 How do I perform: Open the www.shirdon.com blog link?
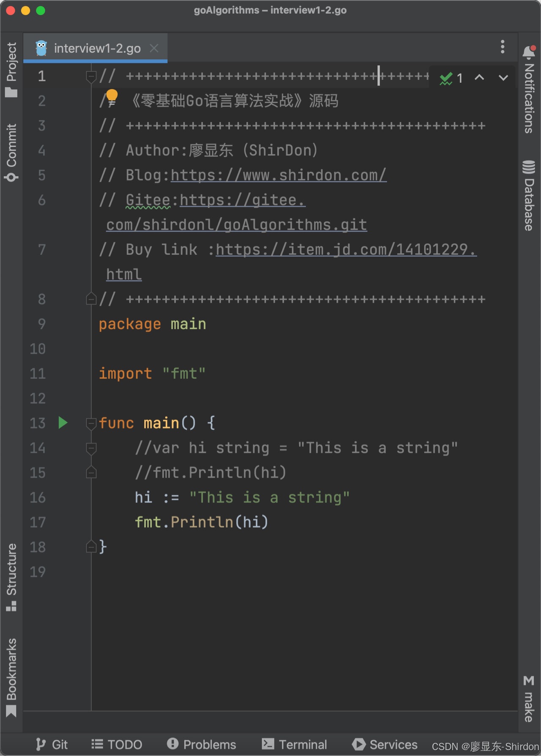(x=279, y=175)
